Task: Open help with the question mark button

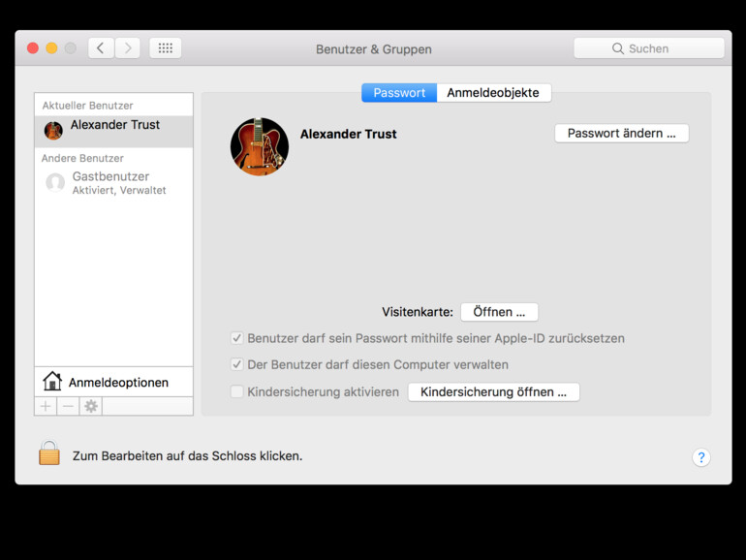Action: click(x=700, y=457)
